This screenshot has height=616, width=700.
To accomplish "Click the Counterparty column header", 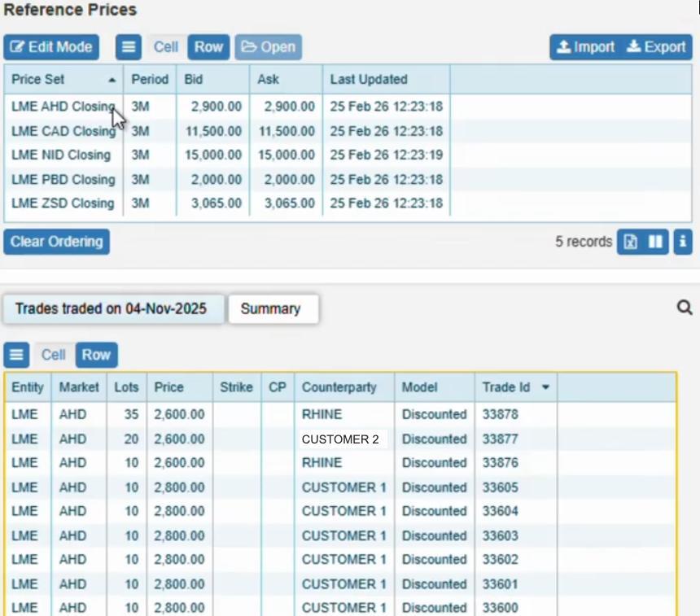I will (x=344, y=387).
